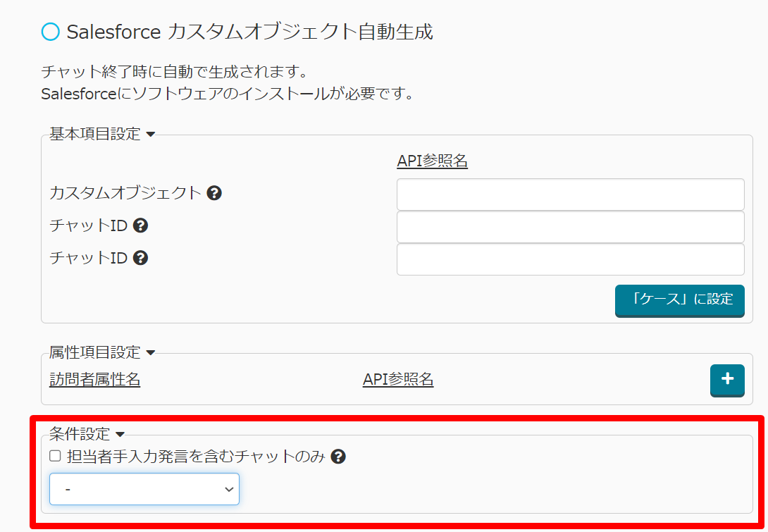Click the カスタムオブジェクト field label
Image resolution: width=768 pixels, height=532 pixels.
coord(125,193)
